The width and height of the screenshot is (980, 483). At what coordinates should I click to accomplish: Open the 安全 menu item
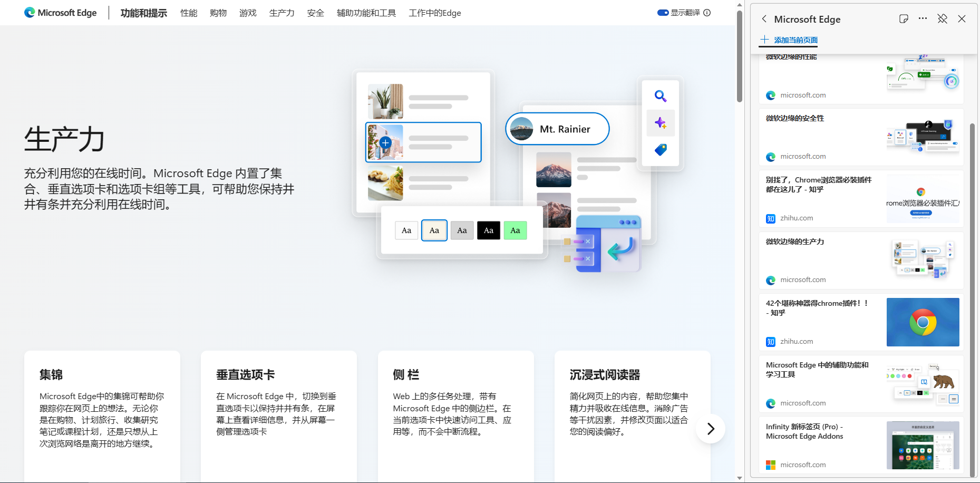click(x=315, y=13)
